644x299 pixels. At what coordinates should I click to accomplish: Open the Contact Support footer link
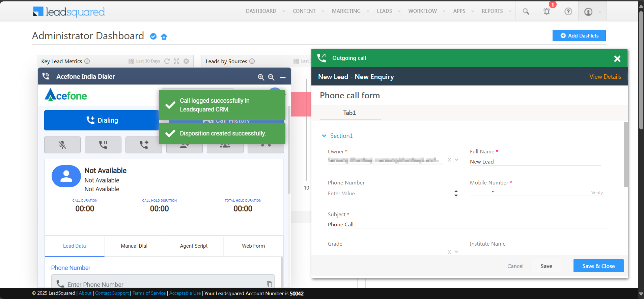(x=112, y=293)
